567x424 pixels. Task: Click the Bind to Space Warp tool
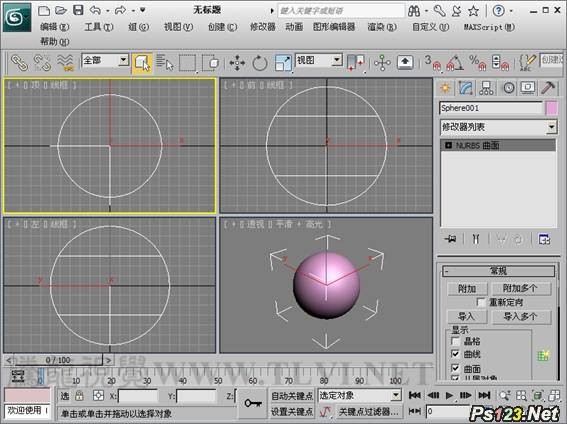pyautogui.click(x=65, y=63)
